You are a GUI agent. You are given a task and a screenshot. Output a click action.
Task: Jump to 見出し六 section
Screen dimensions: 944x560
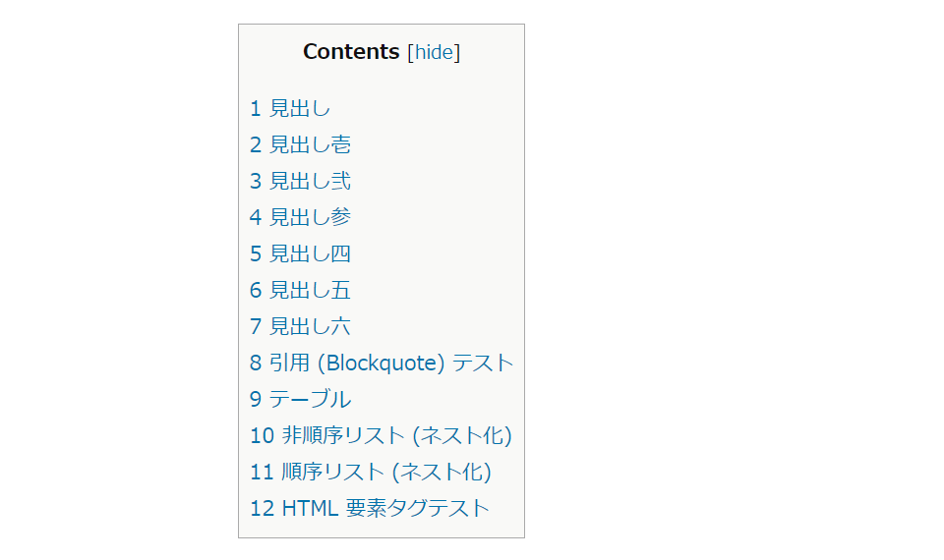coord(310,326)
